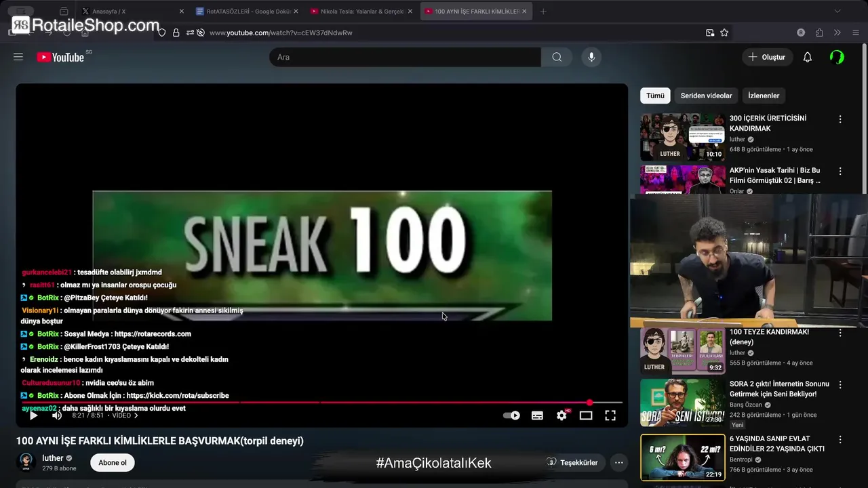This screenshot has height=488, width=868.
Task: Open 6 YAŞINDA SANIP EVLAT thumbnail
Action: click(682, 457)
